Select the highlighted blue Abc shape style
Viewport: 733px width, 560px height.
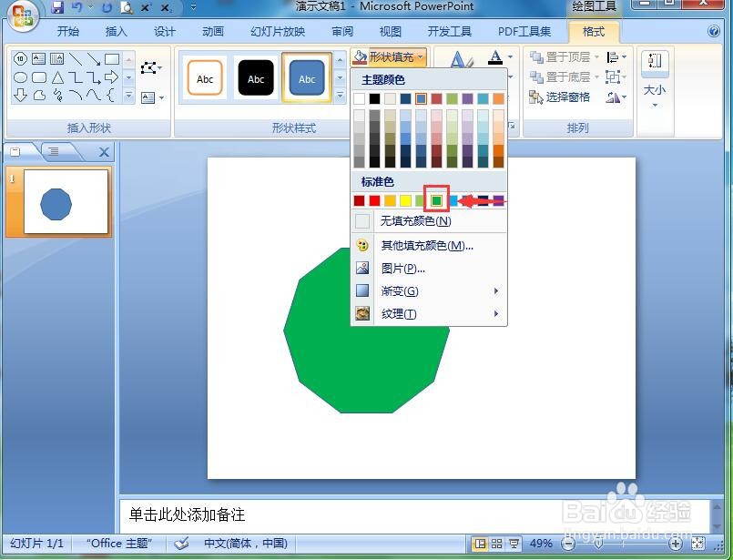[306, 78]
